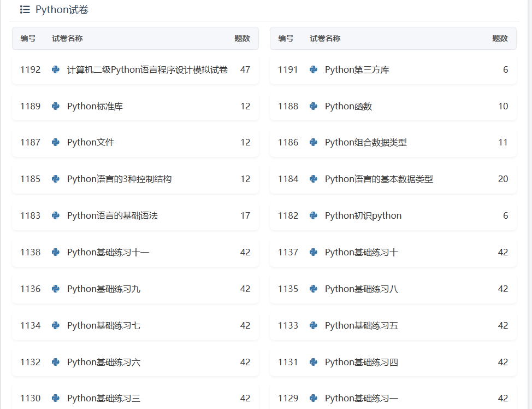This screenshot has width=532, height=409.
Task: Click paper number 1186
Action: (x=288, y=142)
